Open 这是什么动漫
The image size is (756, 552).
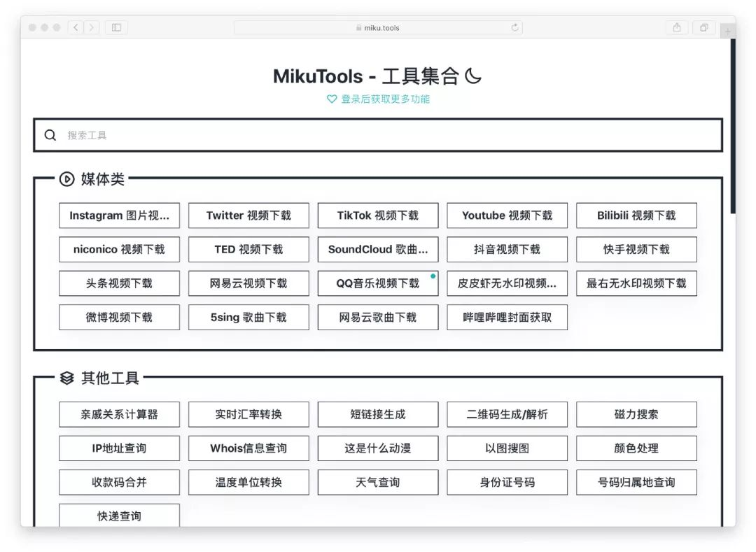coord(377,448)
